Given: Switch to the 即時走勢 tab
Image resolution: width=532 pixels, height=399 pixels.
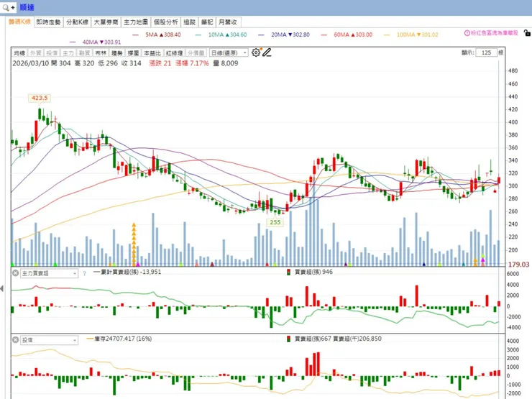Looking at the screenshot, I should click(x=48, y=22).
